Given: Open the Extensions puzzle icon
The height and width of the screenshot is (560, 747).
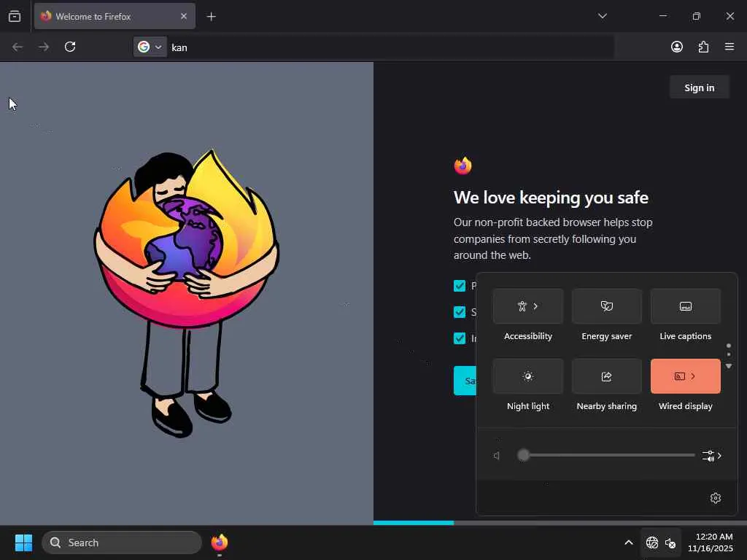Looking at the screenshot, I should click(703, 47).
